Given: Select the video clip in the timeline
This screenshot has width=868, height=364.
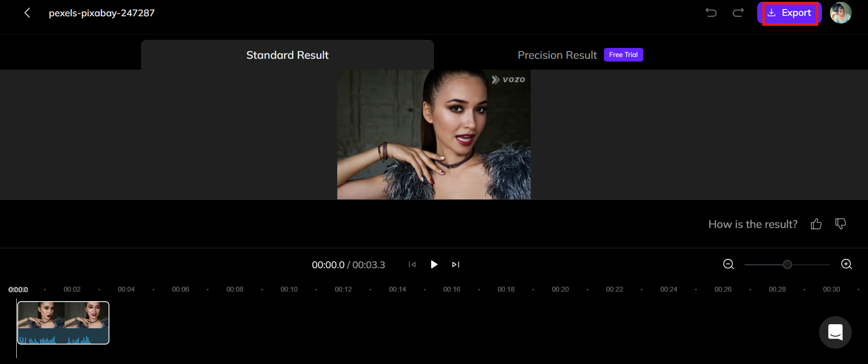Looking at the screenshot, I should click(x=63, y=323).
